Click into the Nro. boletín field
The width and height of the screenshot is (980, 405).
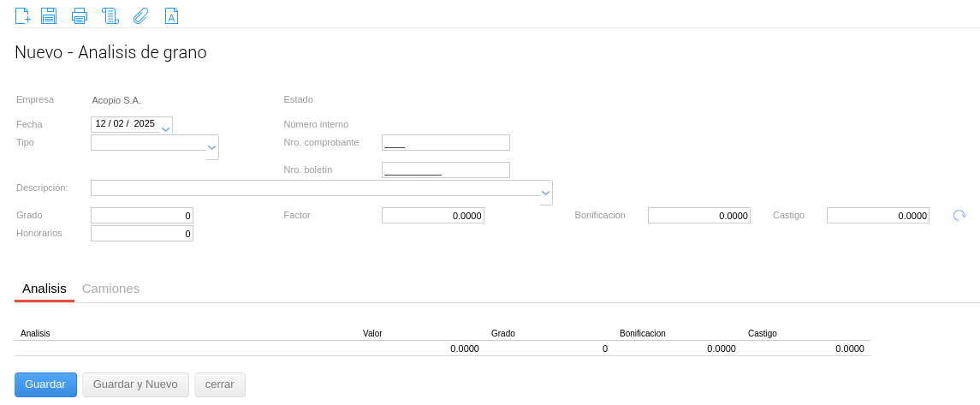(x=445, y=170)
